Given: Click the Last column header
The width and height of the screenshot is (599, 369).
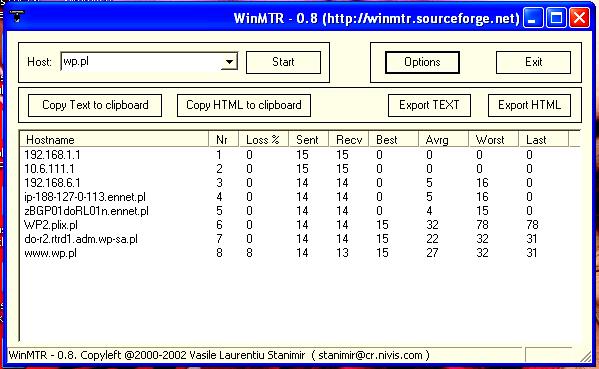Looking at the screenshot, I should 544,140.
